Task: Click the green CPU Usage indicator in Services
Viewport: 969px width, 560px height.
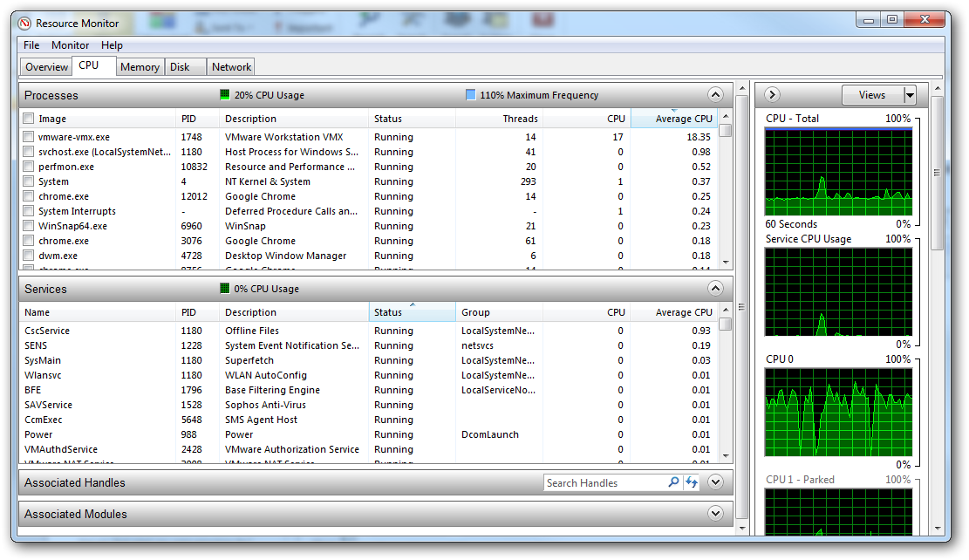Action: click(225, 289)
